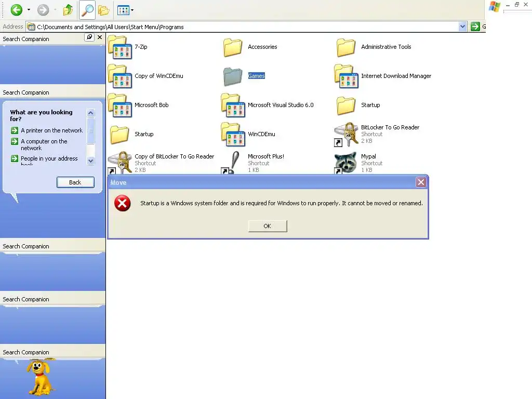Click the Rover search dog
This screenshot has width=532, height=399.
point(41,378)
